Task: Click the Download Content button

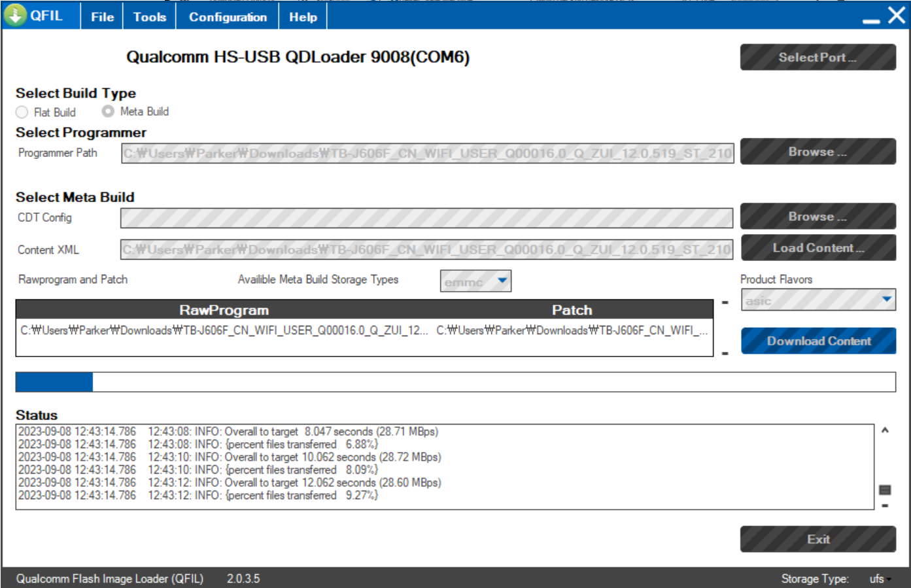Action: coord(818,341)
